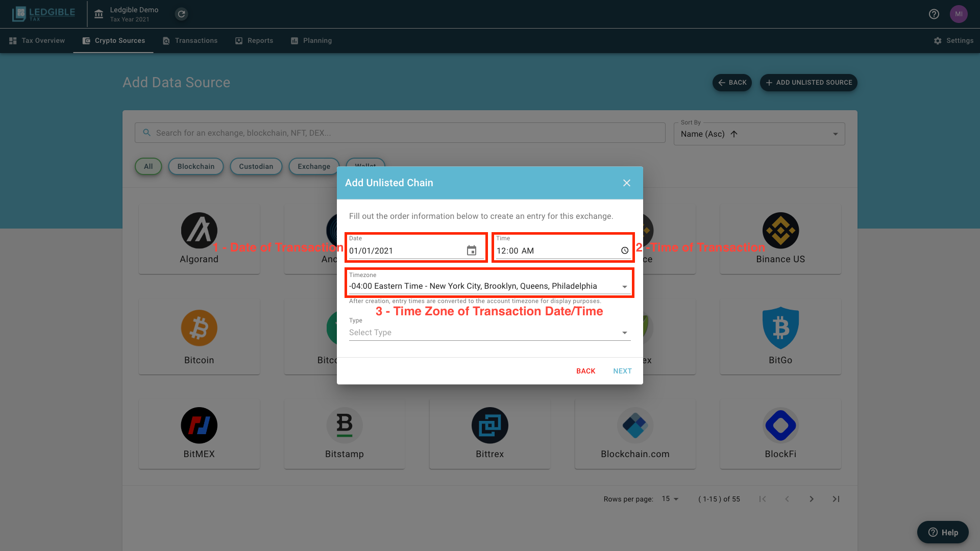This screenshot has height=551, width=980.
Task: Select the Exchange filter chip
Action: (x=314, y=166)
